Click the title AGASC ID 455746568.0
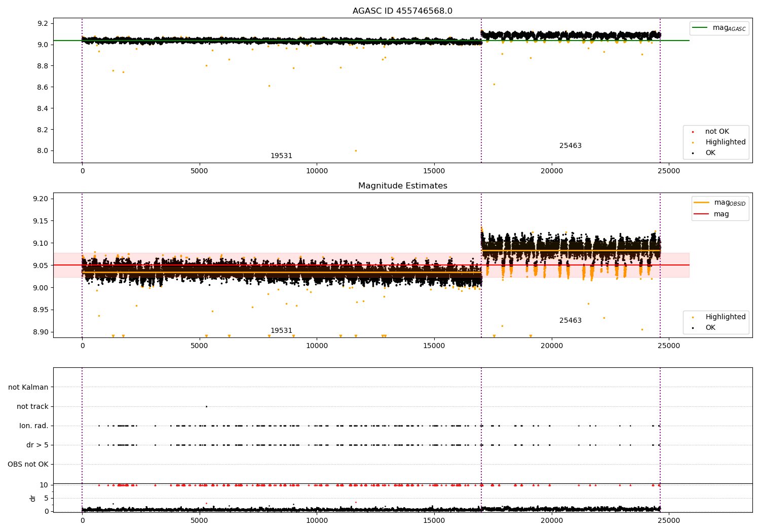This screenshot has height=532, width=760. tap(402, 11)
